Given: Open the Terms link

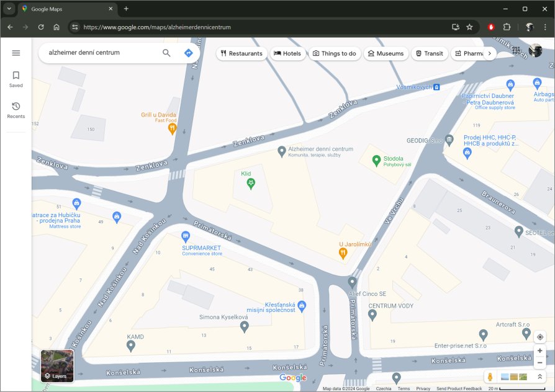Looking at the screenshot, I should pyautogui.click(x=404, y=388).
